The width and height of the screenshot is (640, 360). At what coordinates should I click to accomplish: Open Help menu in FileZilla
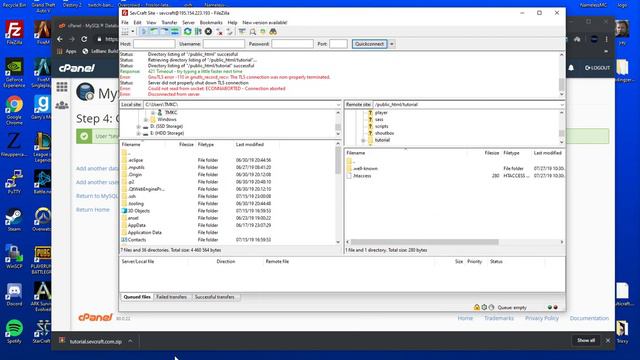[232, 22]
